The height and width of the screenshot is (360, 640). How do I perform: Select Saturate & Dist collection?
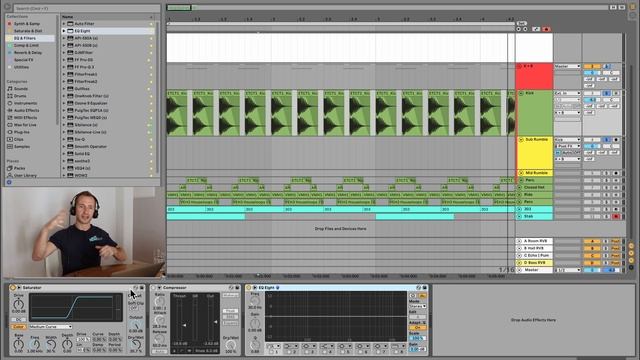28,31
